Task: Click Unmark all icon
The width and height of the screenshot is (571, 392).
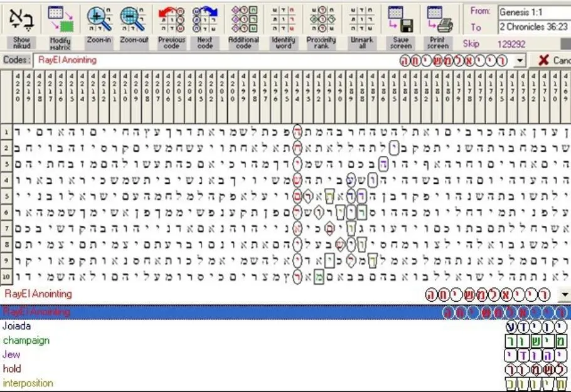Action: coord(360,19)
